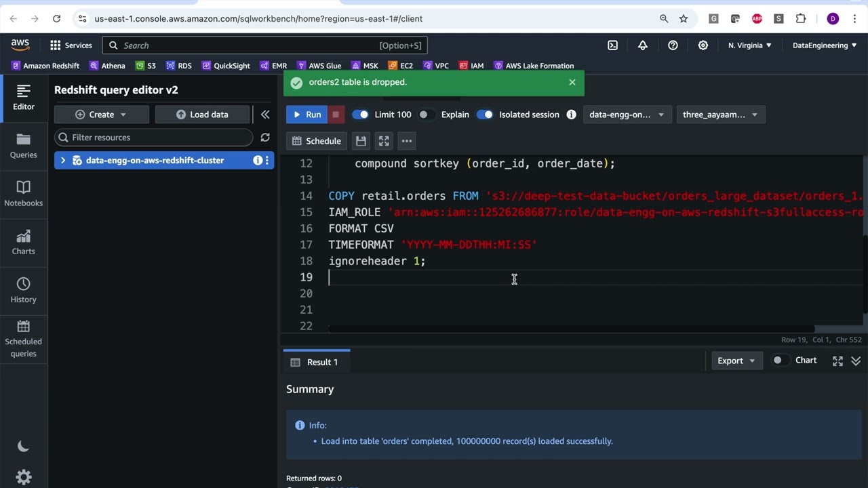Screen dimensions: 868x488
Task: Open MSK service shortcut
Action: 365,66
